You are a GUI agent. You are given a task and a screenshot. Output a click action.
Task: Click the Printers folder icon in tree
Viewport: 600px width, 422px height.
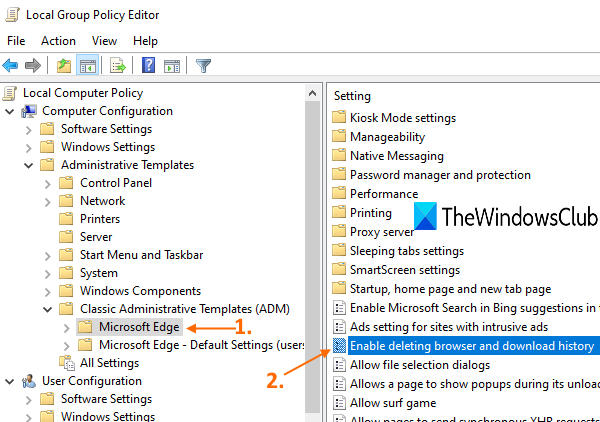tap(66, 218)
